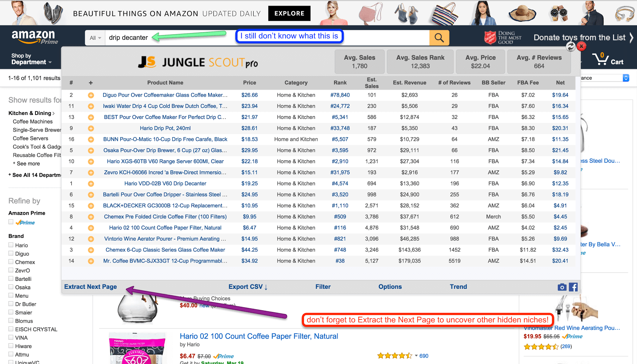The image size is (637, 364).
Task: Click the EXPLORE banner button
Action: 289,13
